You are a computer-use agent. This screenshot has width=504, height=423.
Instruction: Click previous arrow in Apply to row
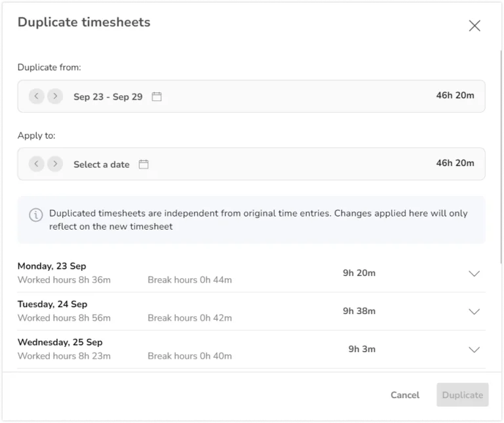point(36,164)
